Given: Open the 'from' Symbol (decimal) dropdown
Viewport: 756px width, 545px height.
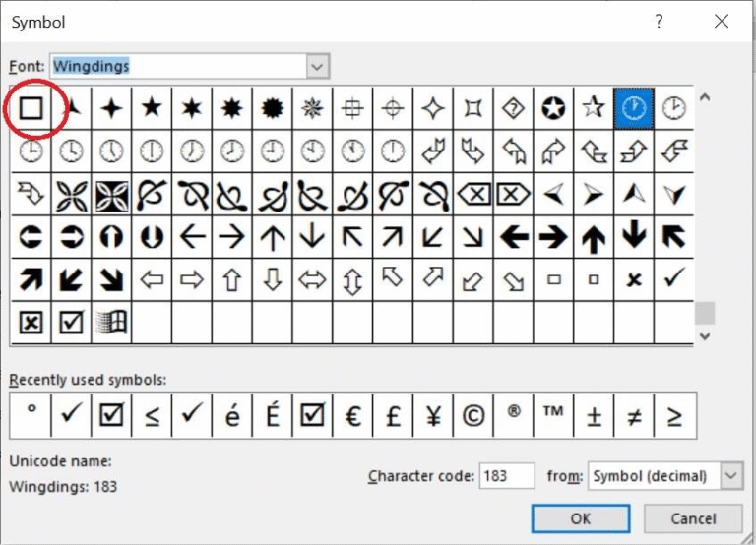Looking at the screenshot, I should (x=731, y=476).
